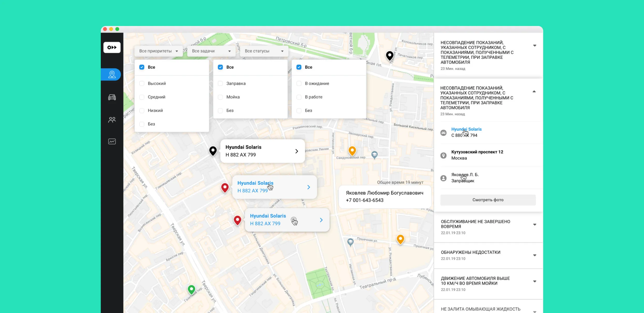644x313 pixels.
Task: Open the Hyundai Solaris link in alert details
Action: [x=466, y=129]
